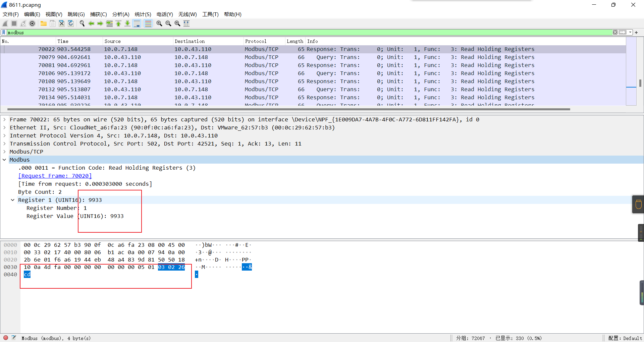Open the 工具(T) menu

pos(210,14)
